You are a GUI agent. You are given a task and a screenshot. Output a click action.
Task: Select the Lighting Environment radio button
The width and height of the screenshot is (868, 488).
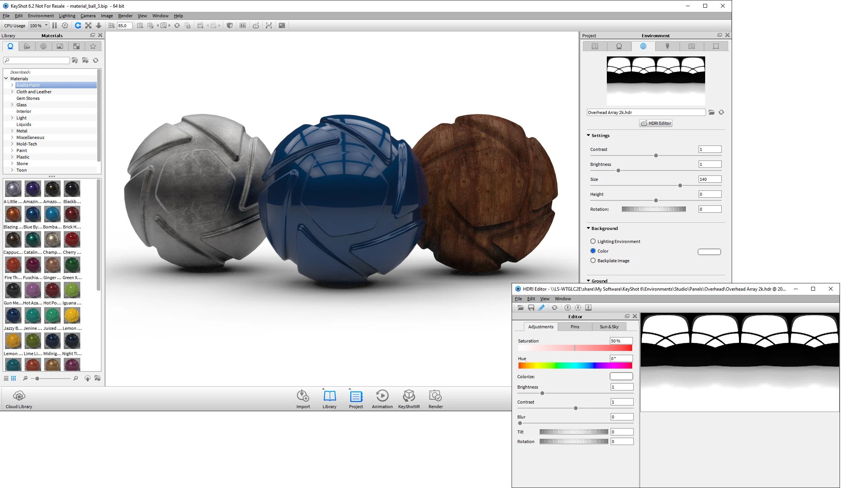[x=593, y=242]
